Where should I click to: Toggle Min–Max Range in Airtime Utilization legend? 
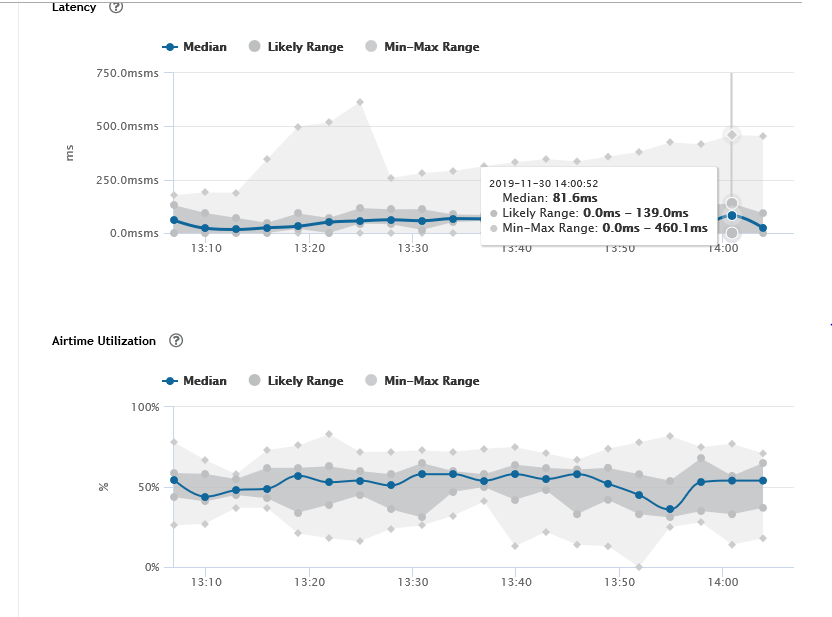(422, 381)
